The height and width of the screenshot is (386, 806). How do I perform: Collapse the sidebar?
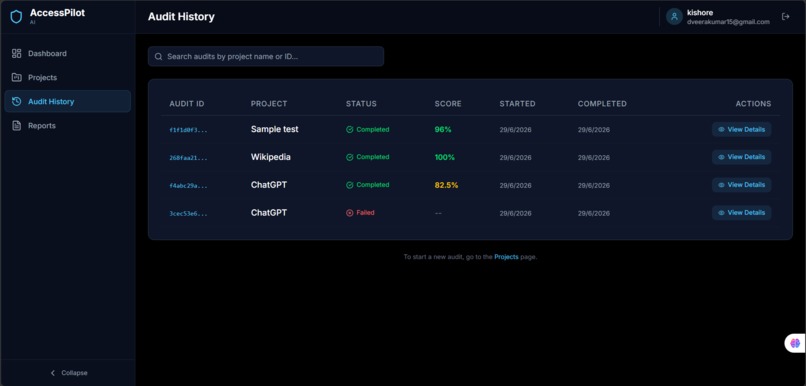click(x=68, y=373)
